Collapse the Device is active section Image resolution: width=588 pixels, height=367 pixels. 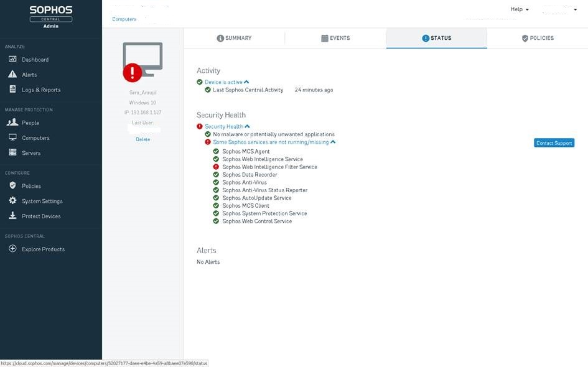[x=246, y=82]
